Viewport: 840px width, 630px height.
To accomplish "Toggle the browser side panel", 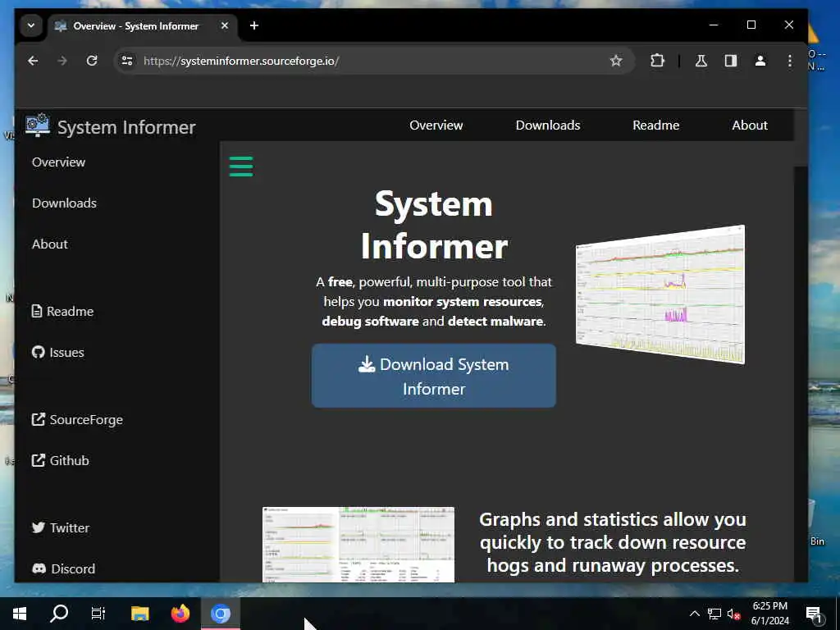I will pos(731,61).
